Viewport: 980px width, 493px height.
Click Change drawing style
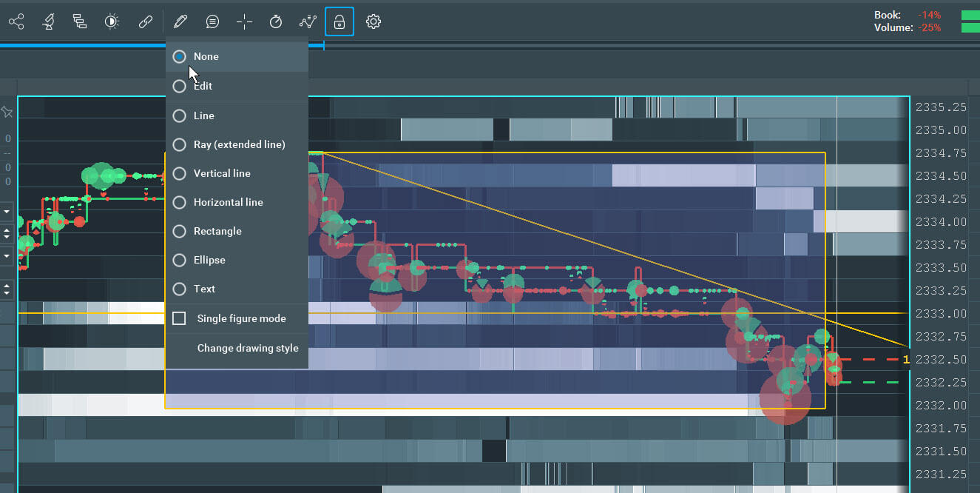(247, 348)
